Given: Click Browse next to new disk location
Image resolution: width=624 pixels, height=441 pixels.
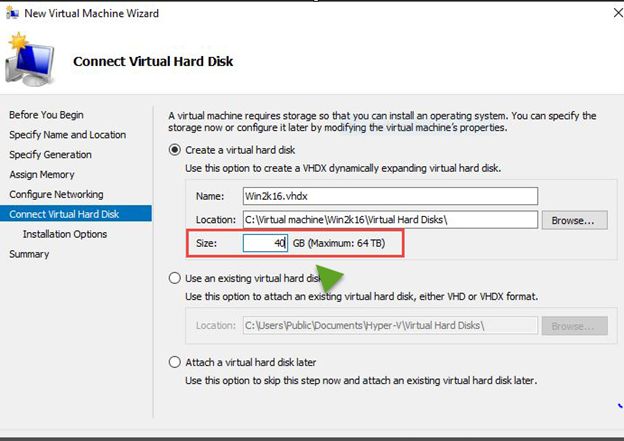Looking at the screenshot, I should [x=574, y=220].
